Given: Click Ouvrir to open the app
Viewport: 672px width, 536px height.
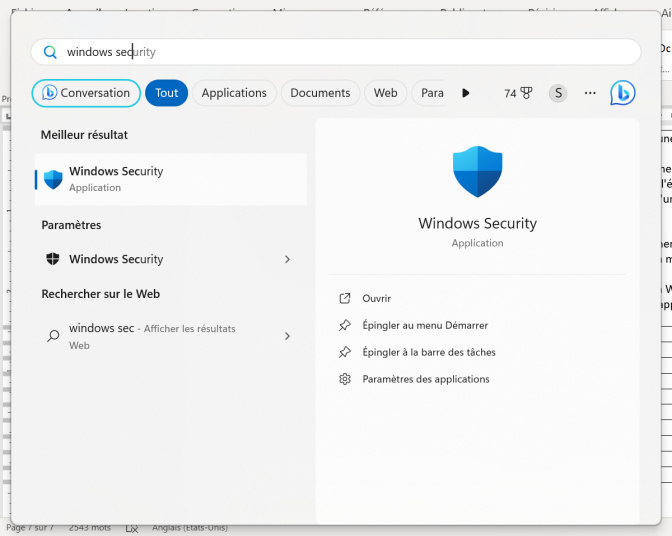Looking at the screenshot, I should [x=376, y=298].
